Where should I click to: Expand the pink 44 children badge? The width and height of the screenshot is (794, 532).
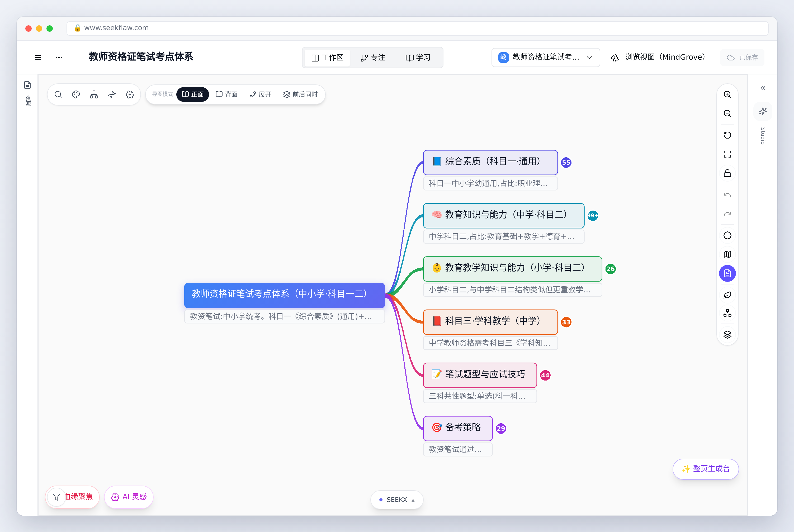click(545, 375)
